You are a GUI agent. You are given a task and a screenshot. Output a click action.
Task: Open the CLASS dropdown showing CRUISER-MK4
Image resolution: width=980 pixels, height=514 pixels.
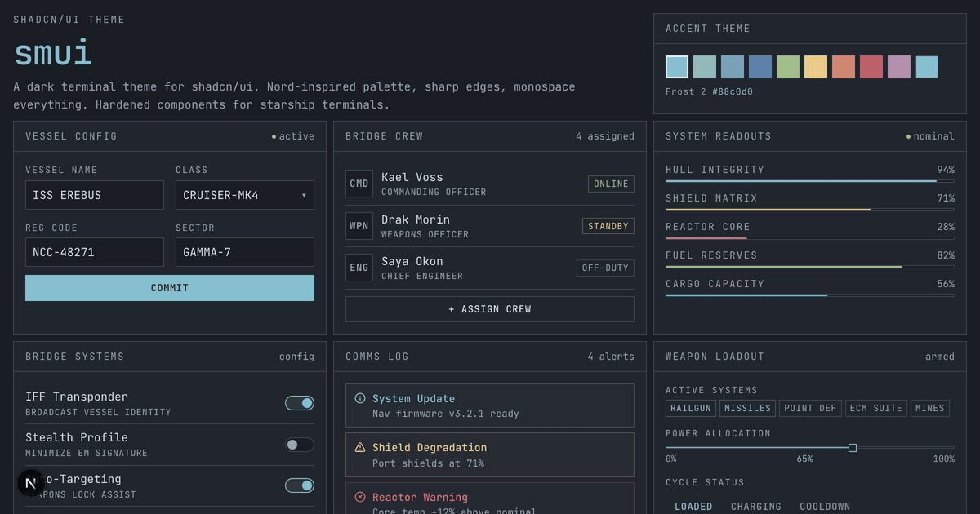(244, 194)
